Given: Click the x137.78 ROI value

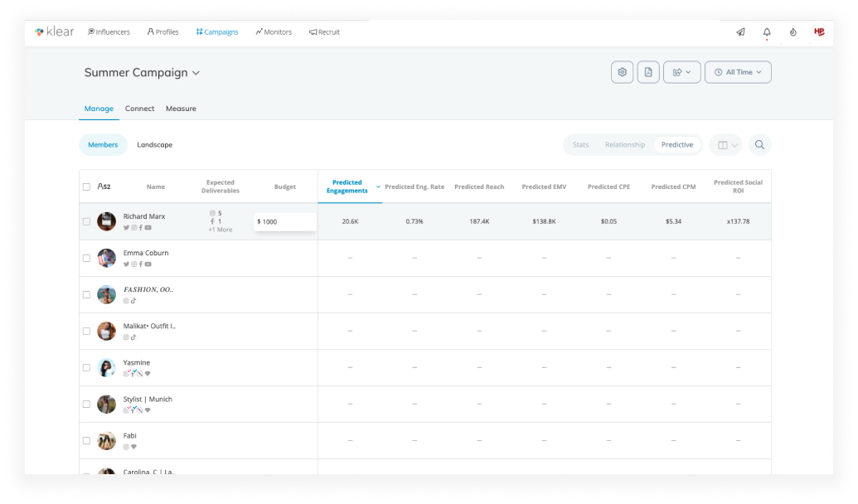Looking at the screenshot, I should (738, 221).
